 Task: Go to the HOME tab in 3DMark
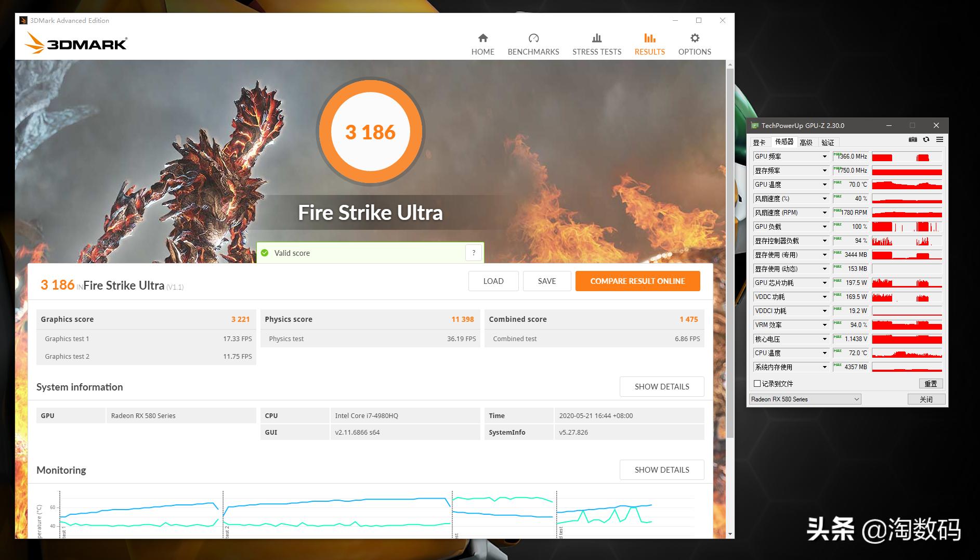(483, 44)
